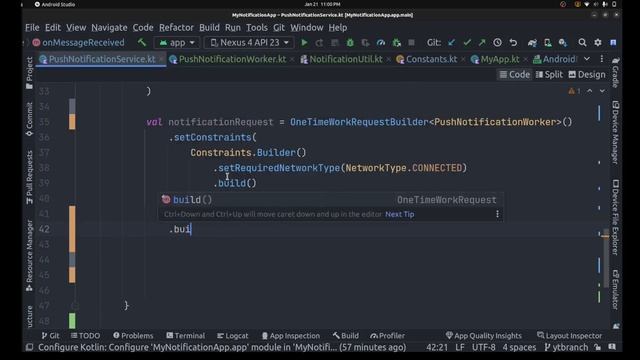
Task: Switch editor to Code view
Action: [515, 74]
